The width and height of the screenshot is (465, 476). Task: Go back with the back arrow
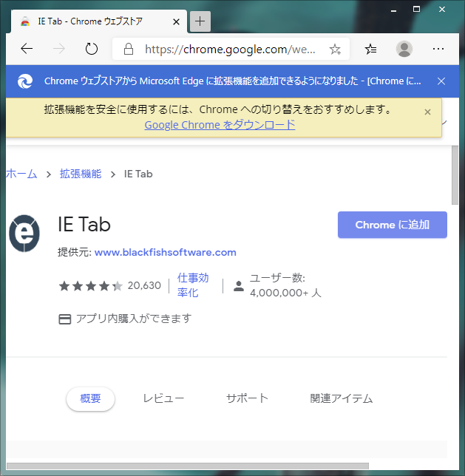(x=27, y=49)
